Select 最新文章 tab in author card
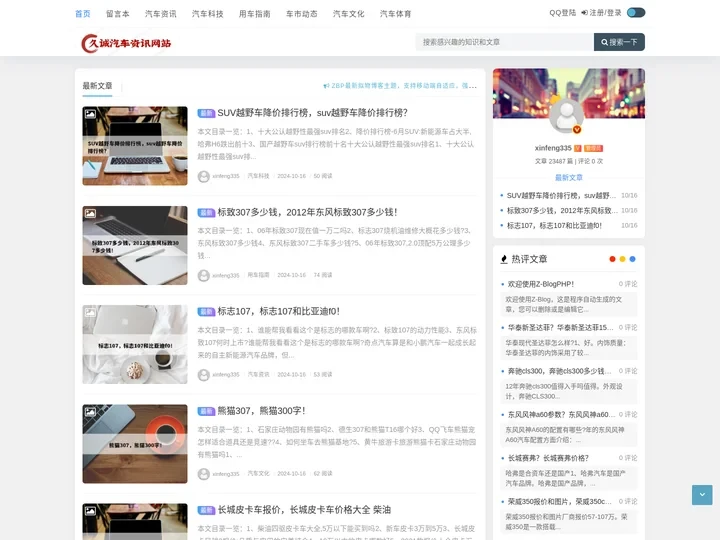Viewport: 720px width, 540px height. pyautogui.click(x=568, y=178)
